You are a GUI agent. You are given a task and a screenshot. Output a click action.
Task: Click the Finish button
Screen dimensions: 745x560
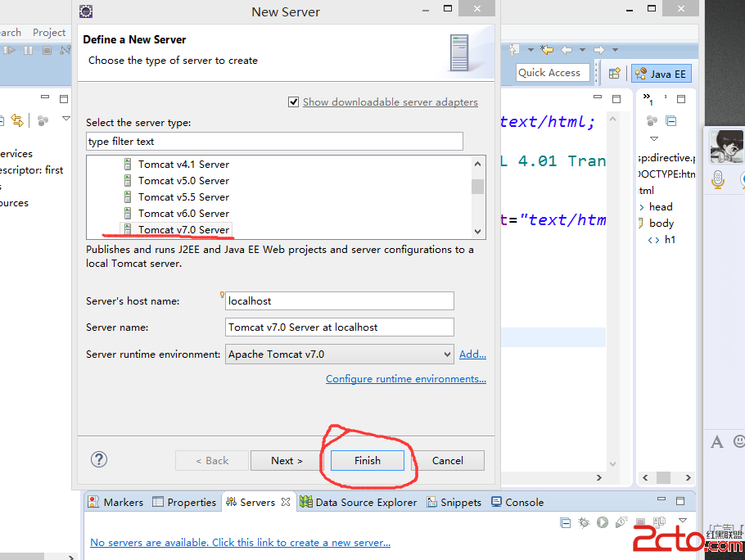pyautogui.click(x=368, y=461)
